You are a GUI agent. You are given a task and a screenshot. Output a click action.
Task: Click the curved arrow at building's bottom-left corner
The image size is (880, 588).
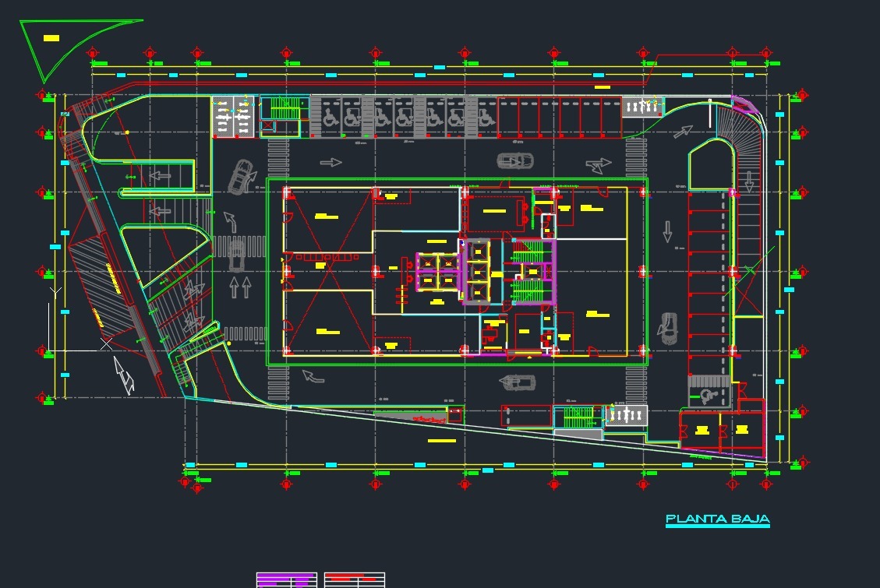(313, 377)
